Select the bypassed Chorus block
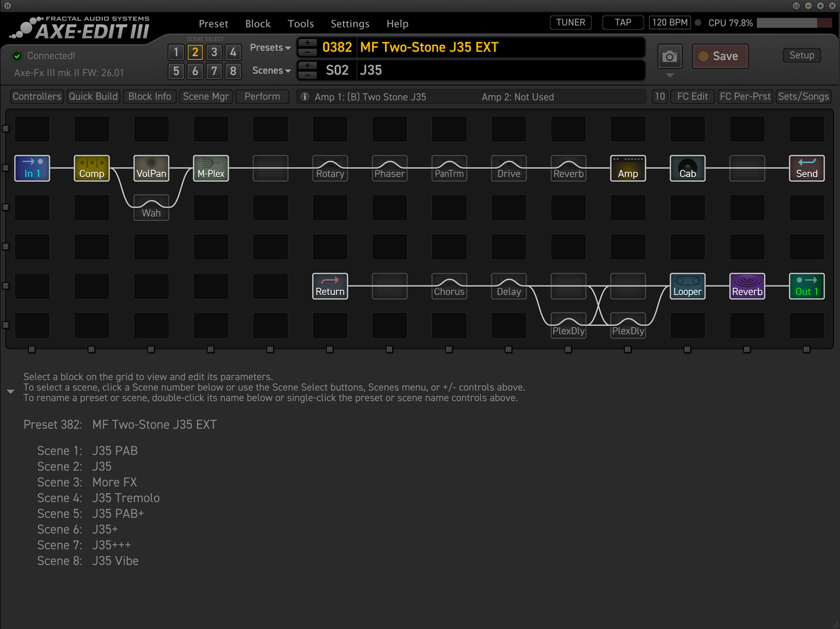This screenshot has width=840, height=629. [449, 286]
